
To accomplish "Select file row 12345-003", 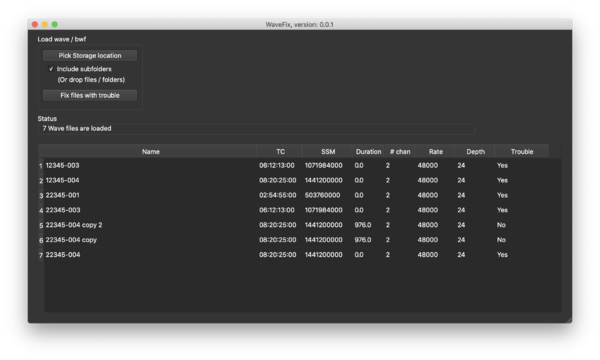I will (302, 166).
